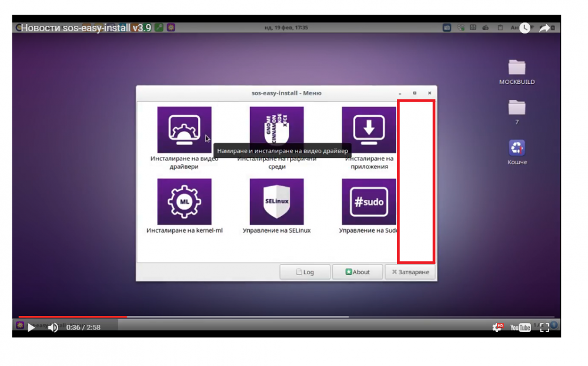The width and height of the screenshot is (588, 366).
Task: Click the workspace grid icon in top panel
Action: [x=473, y=28]
